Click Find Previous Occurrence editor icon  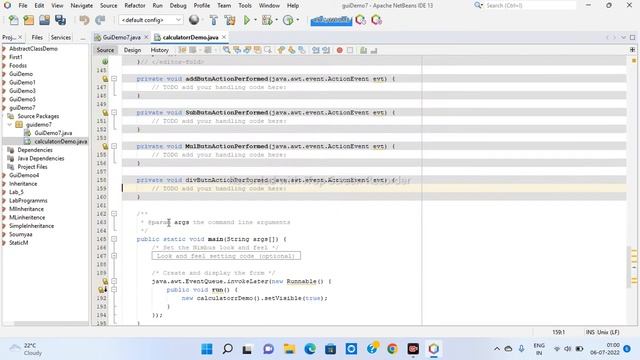pos(237,50)
